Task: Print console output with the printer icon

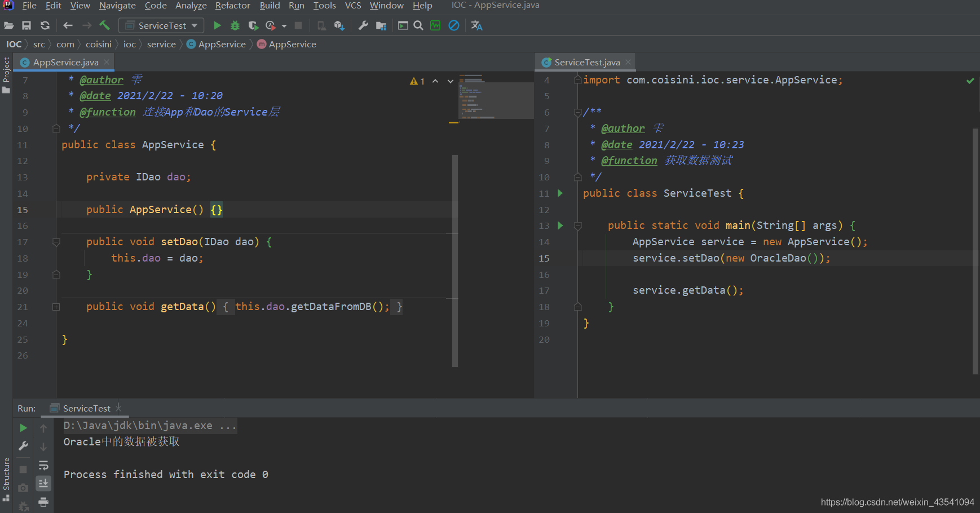Action: pyautogui.click(x=43, y=502)
